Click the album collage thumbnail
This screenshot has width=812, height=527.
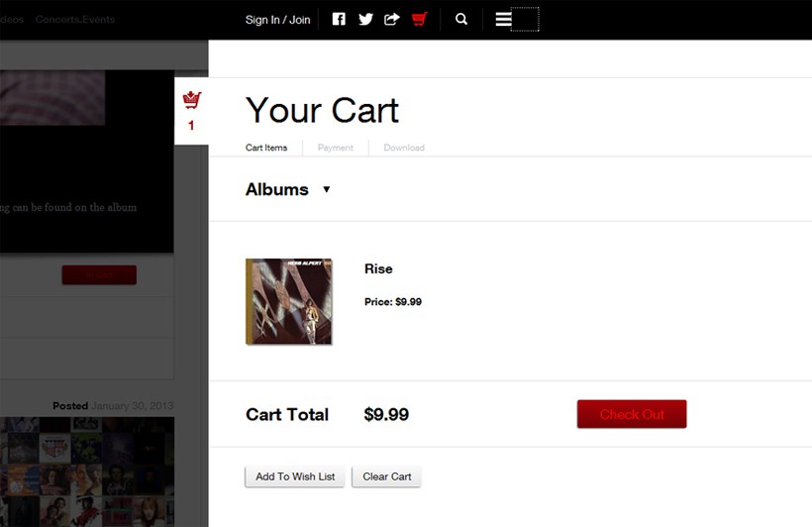pyautogui.click(x=87, y=472)
